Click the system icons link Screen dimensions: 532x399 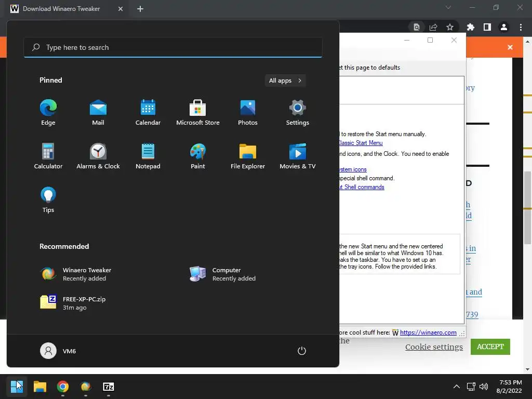click(353, 169)
